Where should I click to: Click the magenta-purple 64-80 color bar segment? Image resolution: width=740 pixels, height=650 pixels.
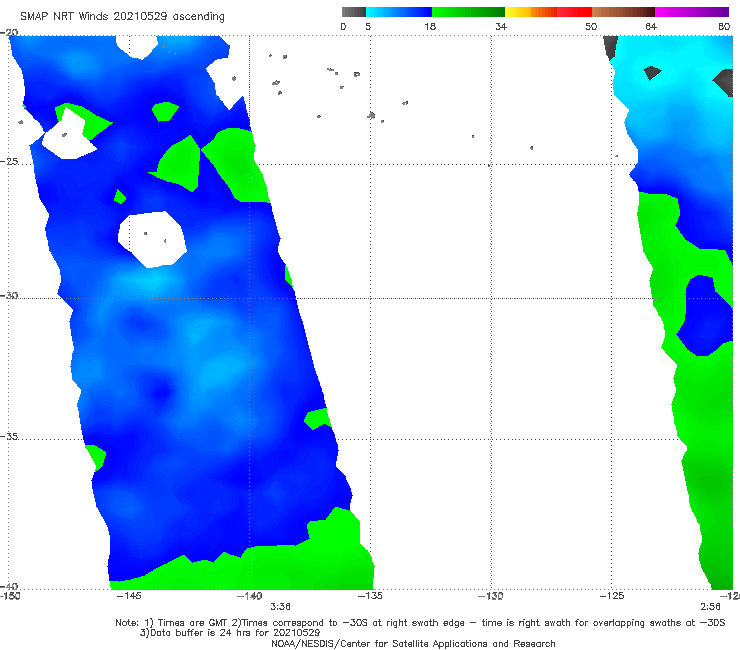[692, 12]
